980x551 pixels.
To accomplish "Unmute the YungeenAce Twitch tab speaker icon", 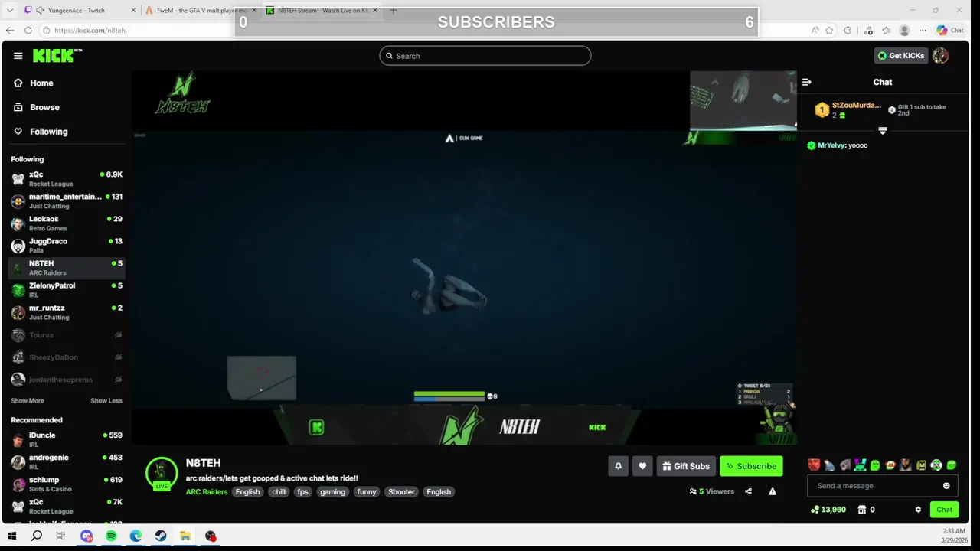I will [x=40, y=11].
